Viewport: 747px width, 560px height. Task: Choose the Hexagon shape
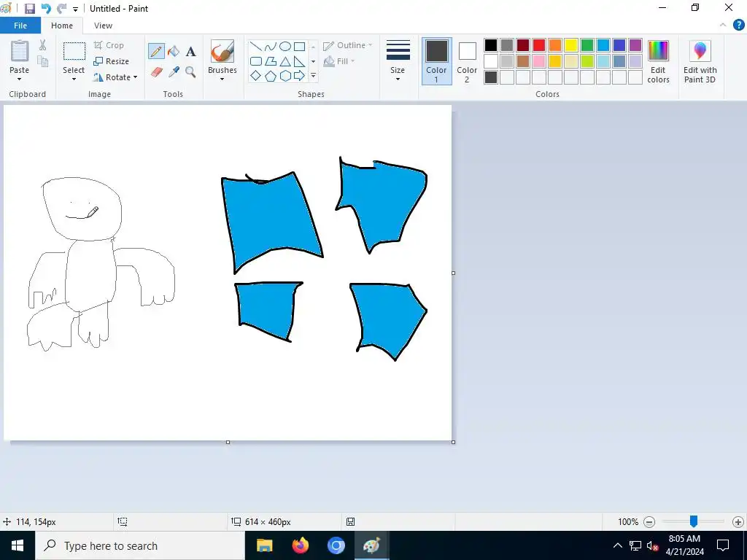coord(285,76)
